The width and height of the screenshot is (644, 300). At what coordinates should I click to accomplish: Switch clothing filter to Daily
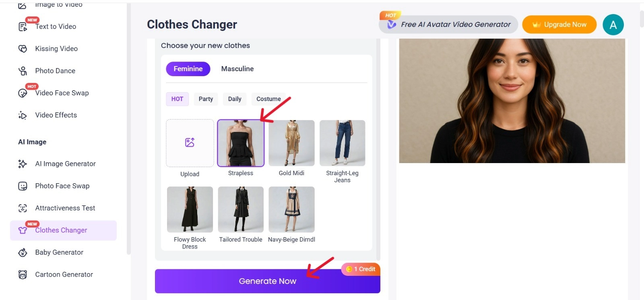pos(234,99)
